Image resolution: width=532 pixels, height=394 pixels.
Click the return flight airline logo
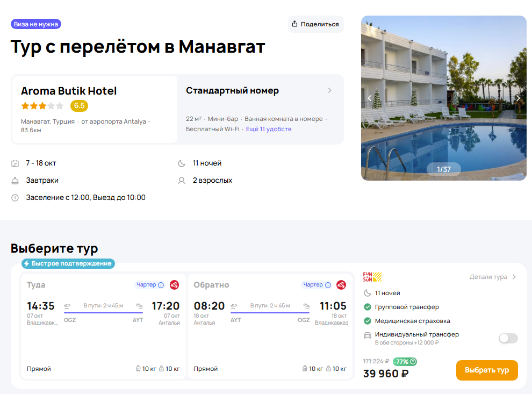coord(341,285)
